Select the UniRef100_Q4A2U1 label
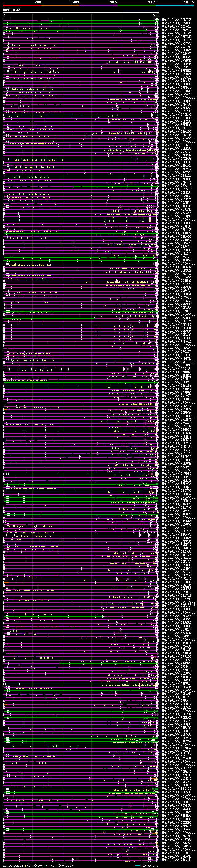Screen dimensions: 197x868 pyautogui.click(x=177, y=860)
